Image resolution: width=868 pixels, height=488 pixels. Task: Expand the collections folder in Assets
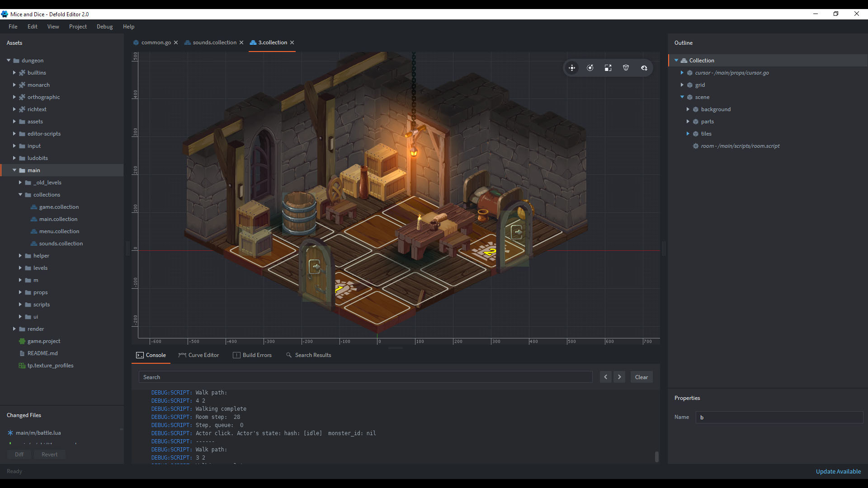(21, 194)
